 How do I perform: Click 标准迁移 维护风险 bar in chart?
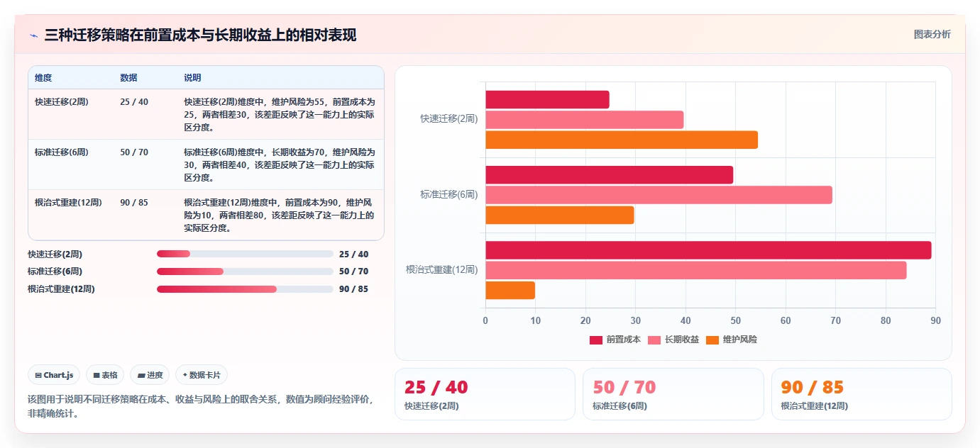(x=560, y=215)
